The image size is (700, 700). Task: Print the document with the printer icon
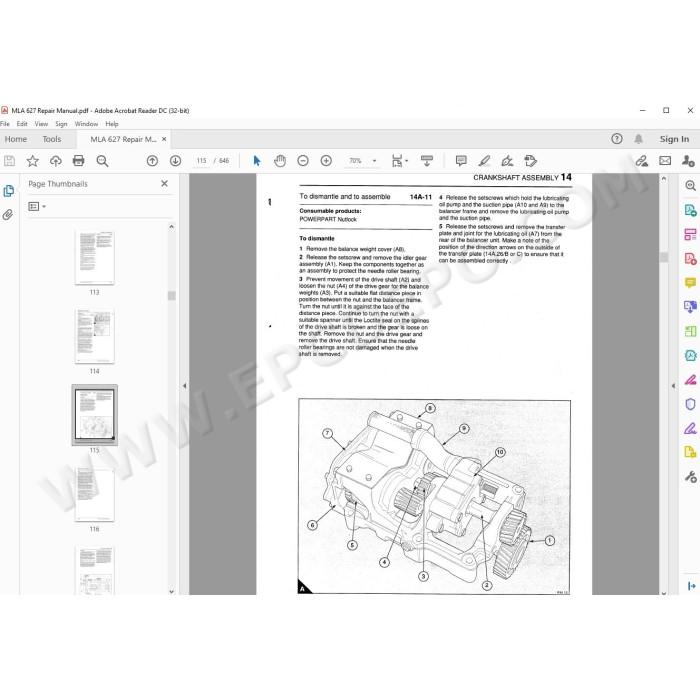click(79, 161)
